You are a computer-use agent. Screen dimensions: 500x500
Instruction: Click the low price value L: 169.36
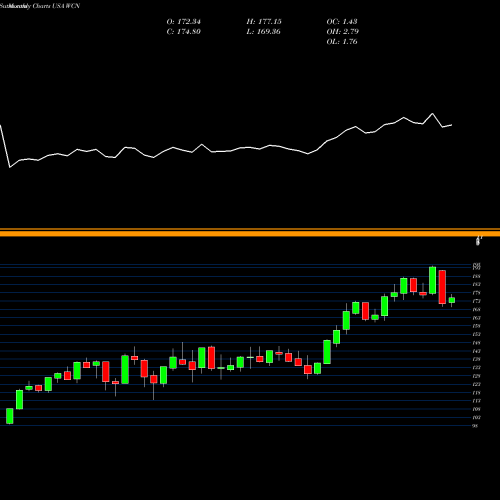(x=264, y=32)
